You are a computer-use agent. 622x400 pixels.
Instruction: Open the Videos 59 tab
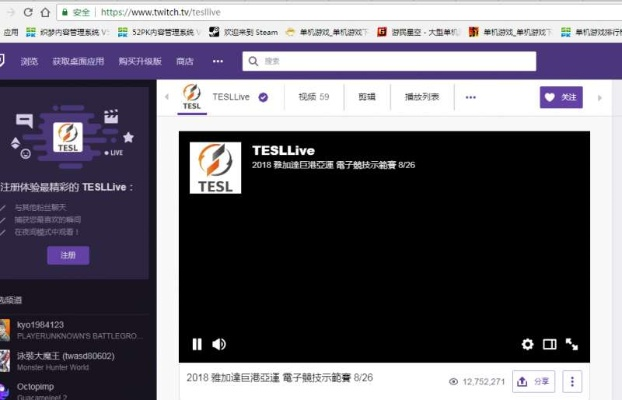coord(313,97)
